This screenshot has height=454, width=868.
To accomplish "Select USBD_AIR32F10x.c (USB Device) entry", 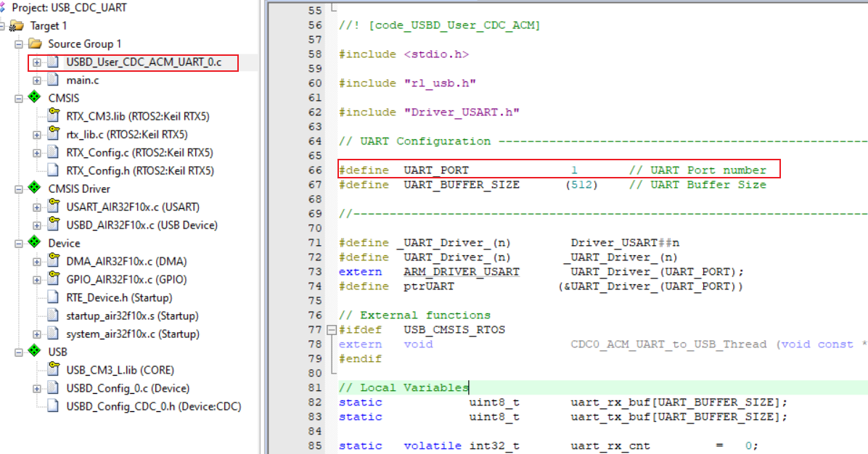I will click(x=142, y=225).
